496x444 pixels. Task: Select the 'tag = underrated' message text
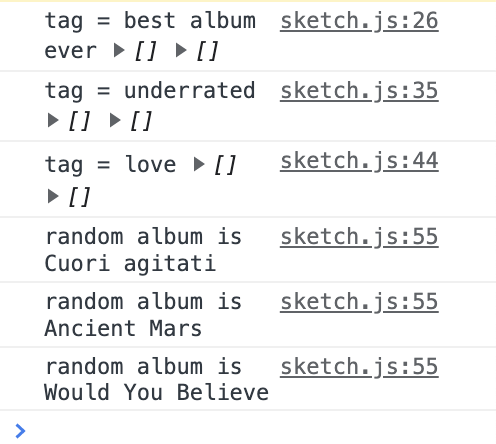tap(150, 91)
